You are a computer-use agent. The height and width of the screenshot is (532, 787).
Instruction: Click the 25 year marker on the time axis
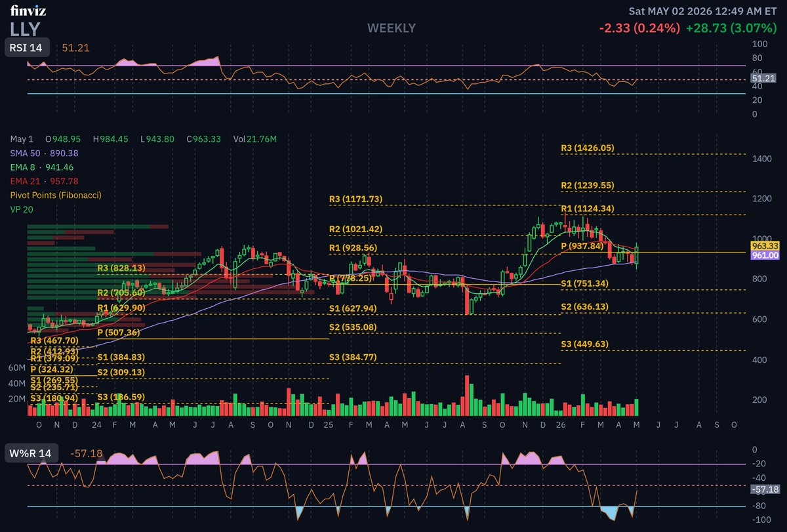click(329, 425)
